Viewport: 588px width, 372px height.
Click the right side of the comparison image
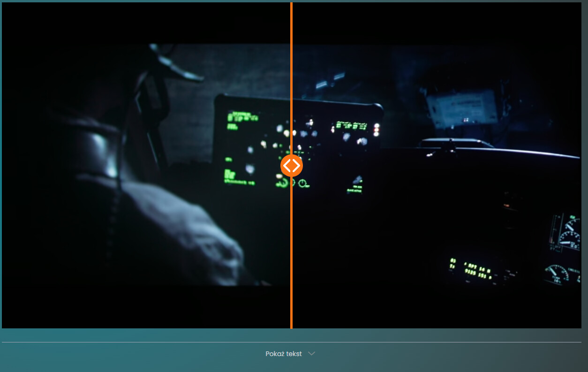(x=437, y=165)
